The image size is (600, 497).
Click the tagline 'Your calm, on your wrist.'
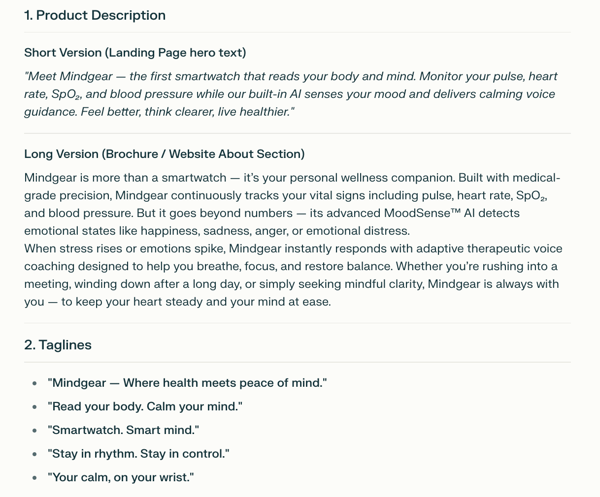(x=121, y=477)
